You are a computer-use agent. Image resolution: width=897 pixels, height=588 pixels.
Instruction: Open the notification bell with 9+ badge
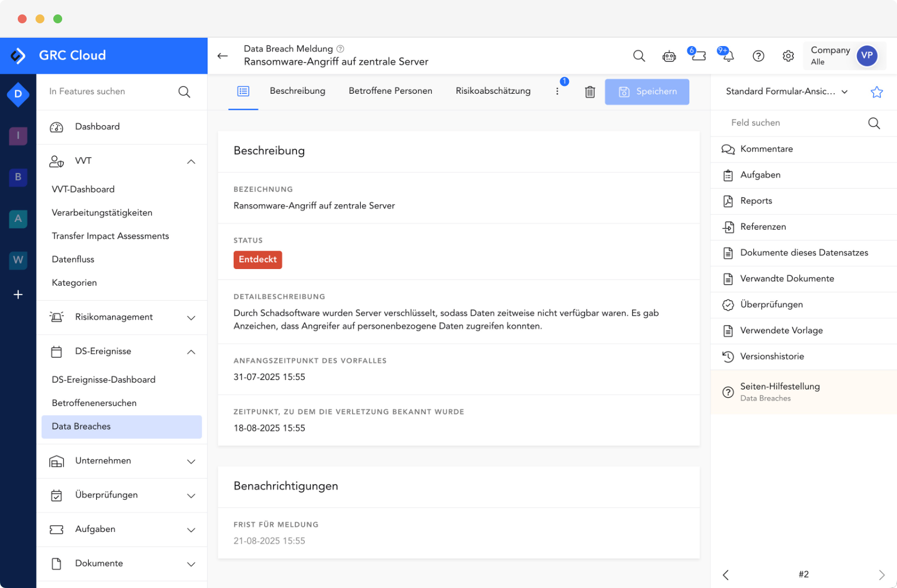click(727, 55)
